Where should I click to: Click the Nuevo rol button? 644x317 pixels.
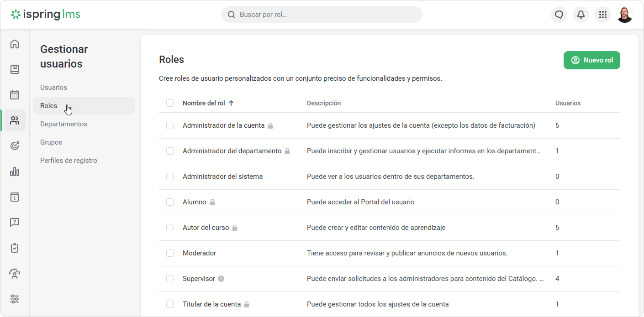591,60
